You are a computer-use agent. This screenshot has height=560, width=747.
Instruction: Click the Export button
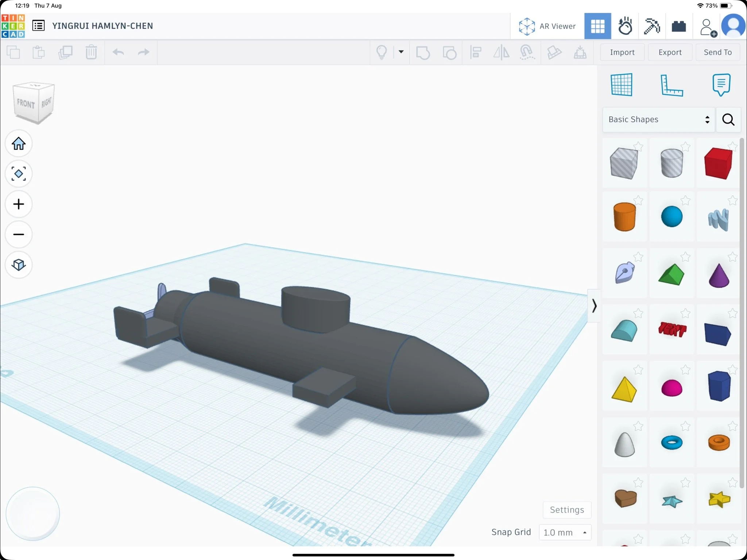[670, 52]
